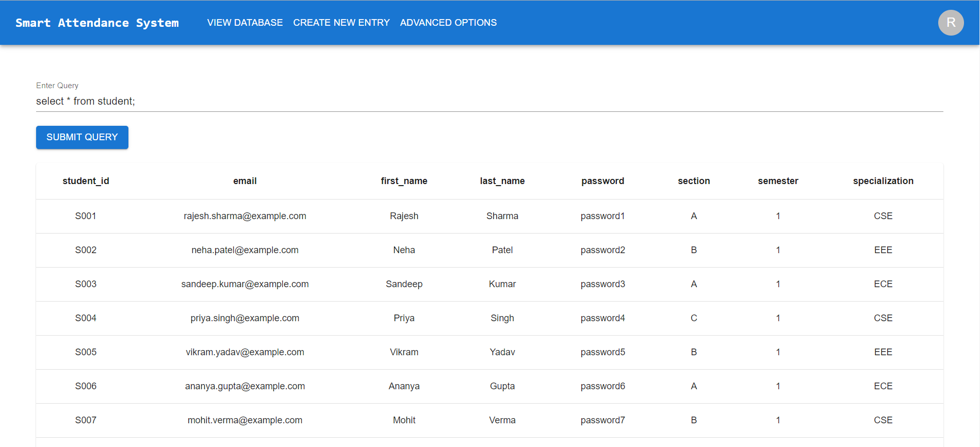Select first name Sandeep

404,284
